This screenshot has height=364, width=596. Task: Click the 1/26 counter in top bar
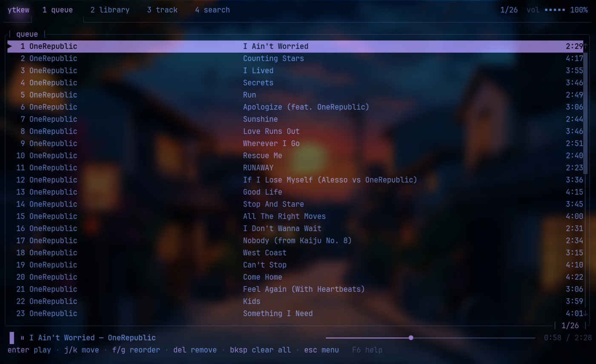coord(509,10)
